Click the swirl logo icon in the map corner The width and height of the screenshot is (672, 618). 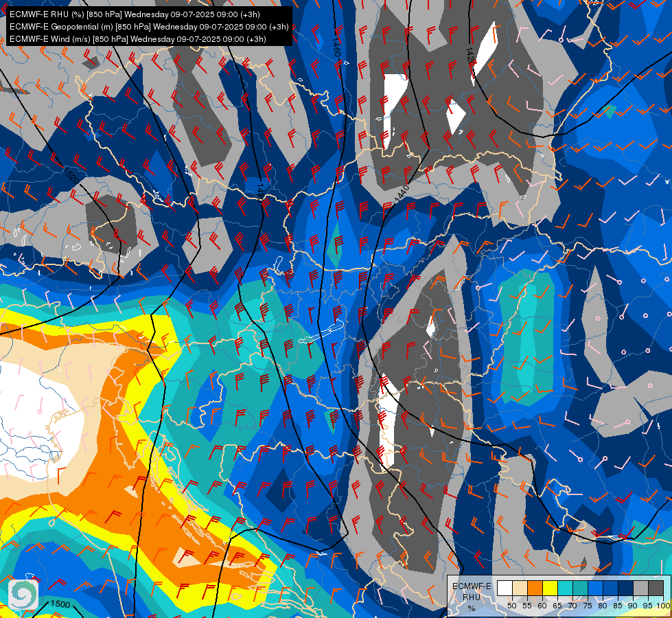[x=23, y=594]
